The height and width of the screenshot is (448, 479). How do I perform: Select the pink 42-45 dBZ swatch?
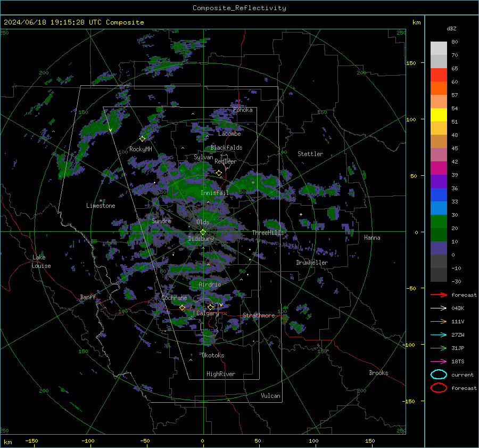pyautogui.click(x=439, y=155)
